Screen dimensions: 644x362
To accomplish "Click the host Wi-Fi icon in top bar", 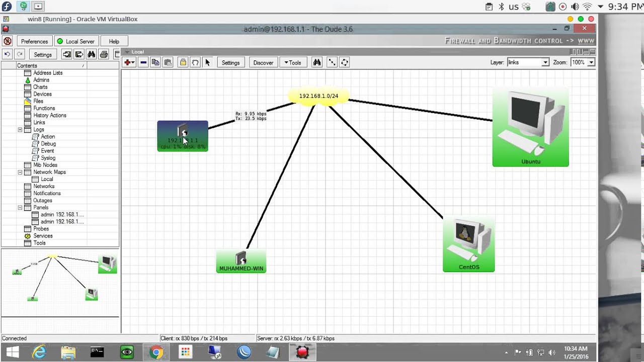I will (x=587, y=7).
